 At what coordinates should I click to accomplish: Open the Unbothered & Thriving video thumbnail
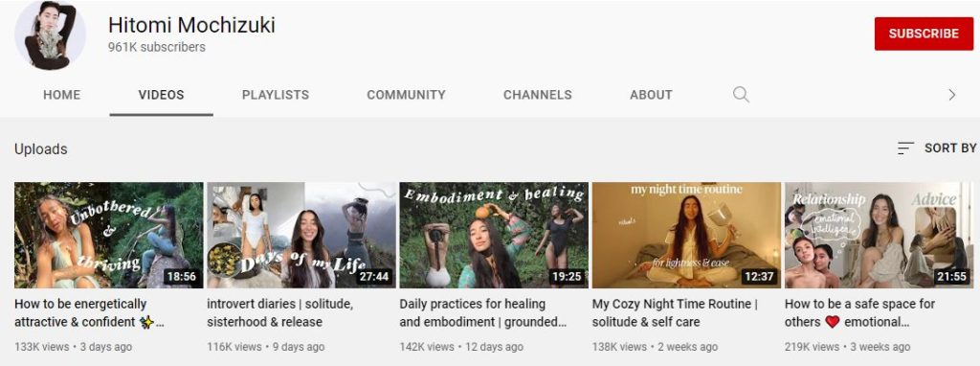[x=109, y=236]
